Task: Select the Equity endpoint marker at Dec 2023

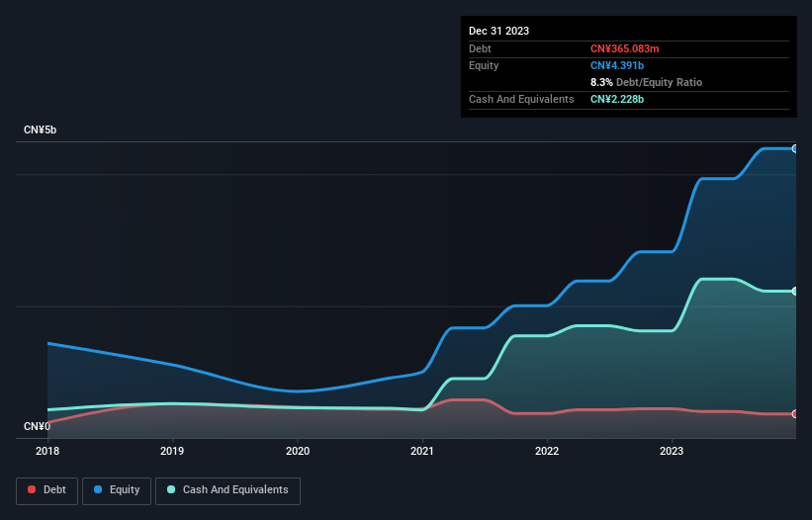Action: point(795,149)
